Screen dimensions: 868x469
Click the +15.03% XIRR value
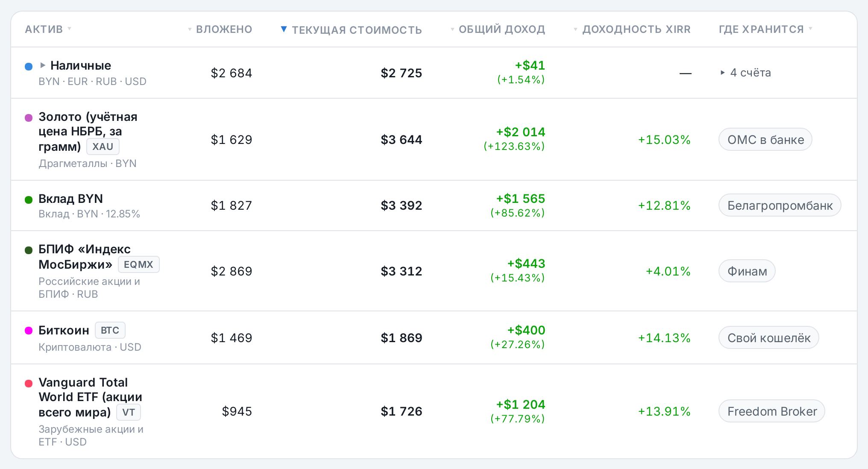tap(664, 140)
